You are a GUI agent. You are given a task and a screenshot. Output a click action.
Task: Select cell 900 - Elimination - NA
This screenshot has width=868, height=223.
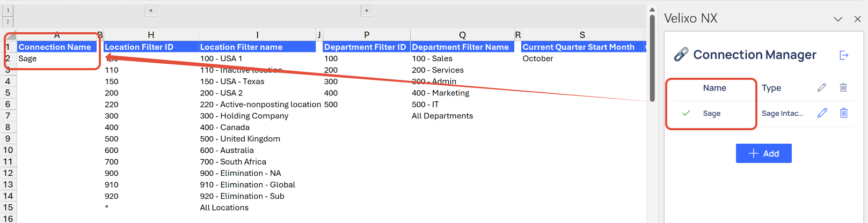257,173
